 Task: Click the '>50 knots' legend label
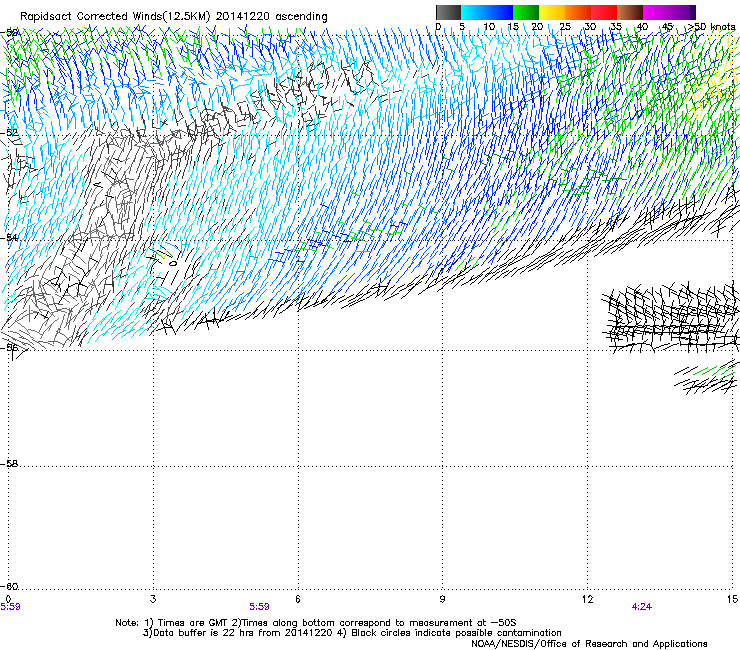coord(712,27)
